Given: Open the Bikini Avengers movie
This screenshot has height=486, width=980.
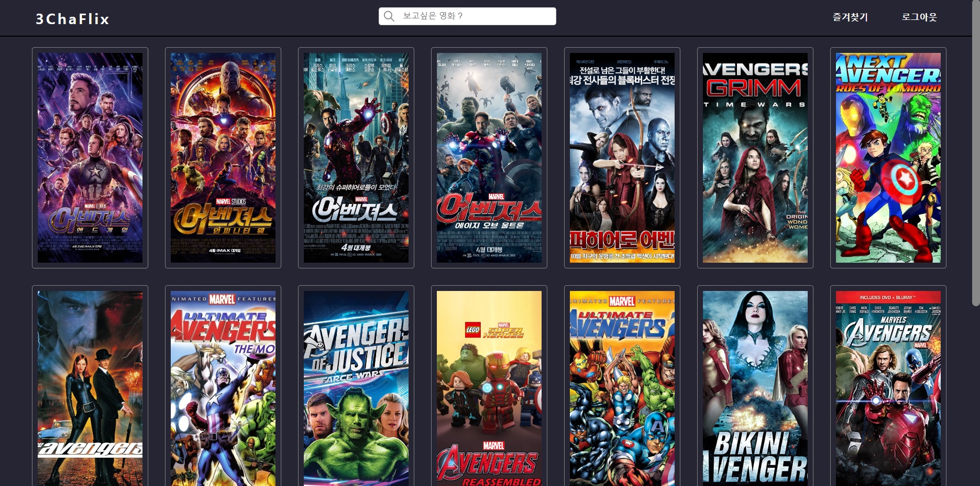Looking at the screenshot, I should (755, 388).
